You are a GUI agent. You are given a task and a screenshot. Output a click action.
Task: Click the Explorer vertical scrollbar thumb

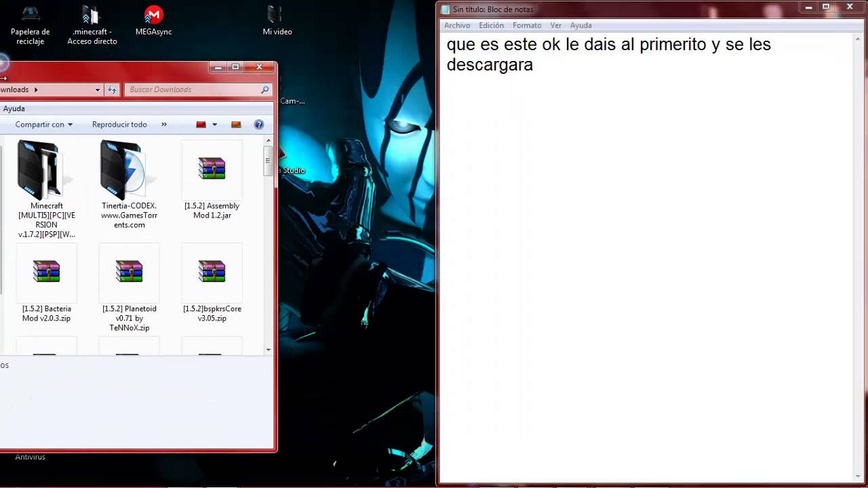pyautogui.click(x=268, y=161)
